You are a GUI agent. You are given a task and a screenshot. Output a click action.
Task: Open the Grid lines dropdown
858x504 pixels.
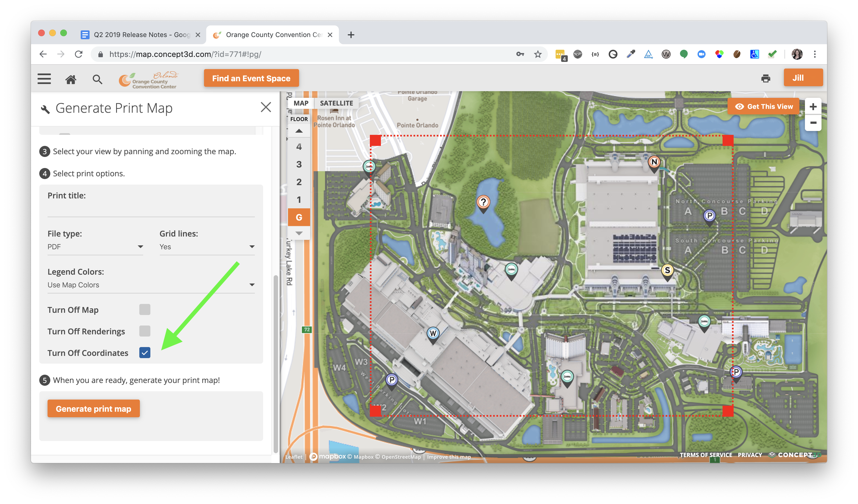click(x=207, y=247)
